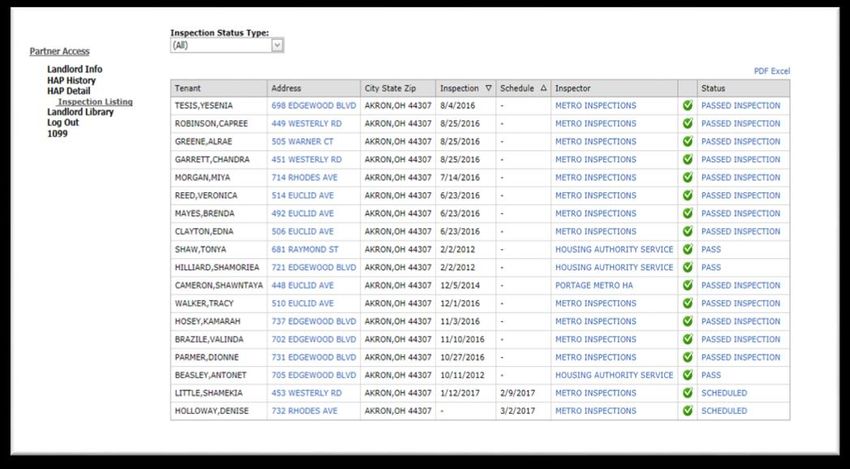Click PASS status for BEASLEY,ANTONET
This screenshot has height=469, width=850.
[711, 375]
